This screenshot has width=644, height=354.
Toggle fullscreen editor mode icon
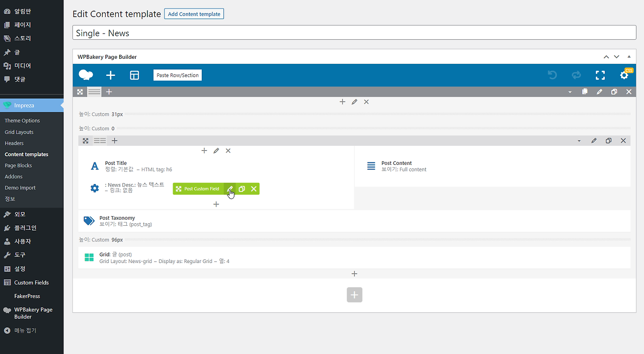[600, 75]
